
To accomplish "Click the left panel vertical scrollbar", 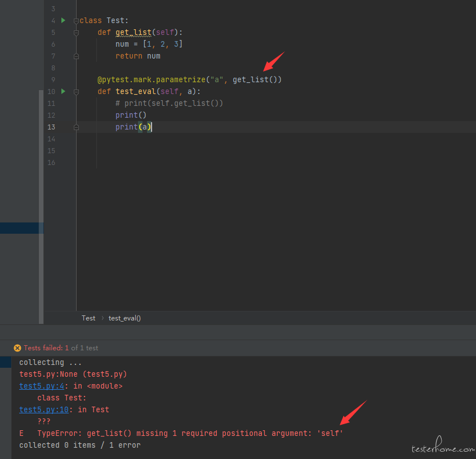I will [x=41, y=207].
